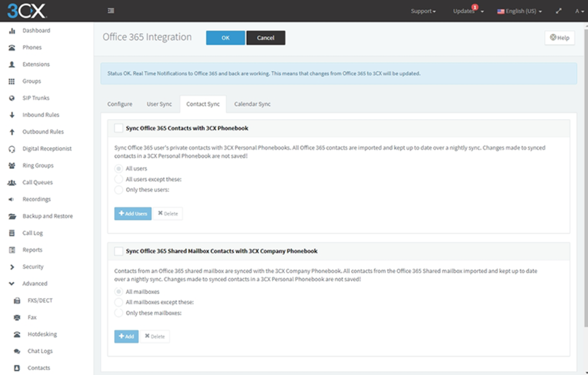Screen dimensions: 588x375
Task: Click the Reports icon
Action: 12,250
